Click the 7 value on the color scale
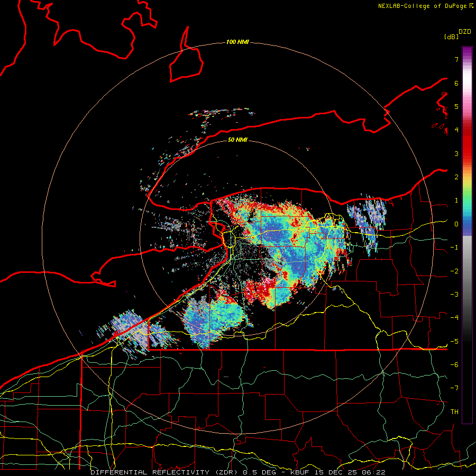 456,59
